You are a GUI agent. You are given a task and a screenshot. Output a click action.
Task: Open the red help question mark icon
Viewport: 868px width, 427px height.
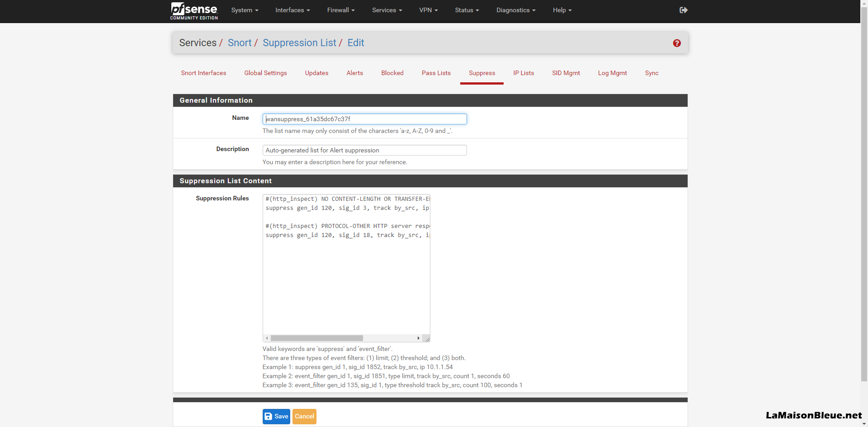(677, 43)
